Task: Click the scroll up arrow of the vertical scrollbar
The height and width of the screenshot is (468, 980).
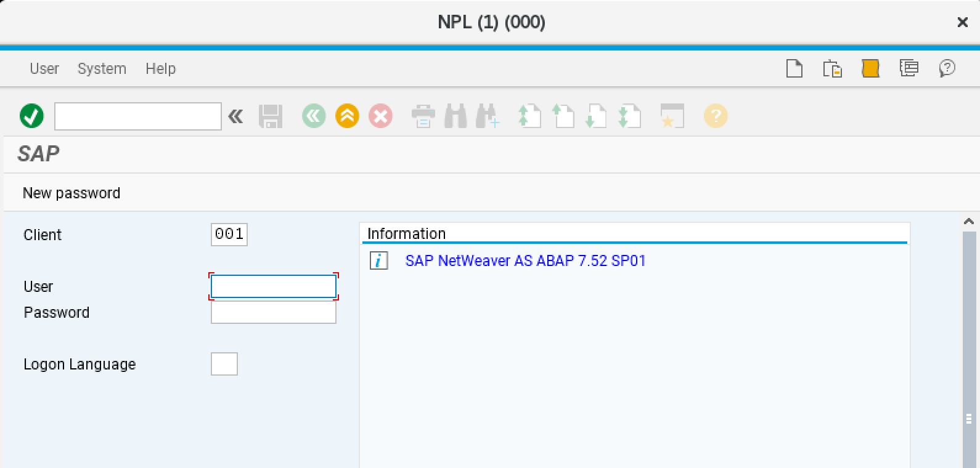Action: click(x=969, y=221)
